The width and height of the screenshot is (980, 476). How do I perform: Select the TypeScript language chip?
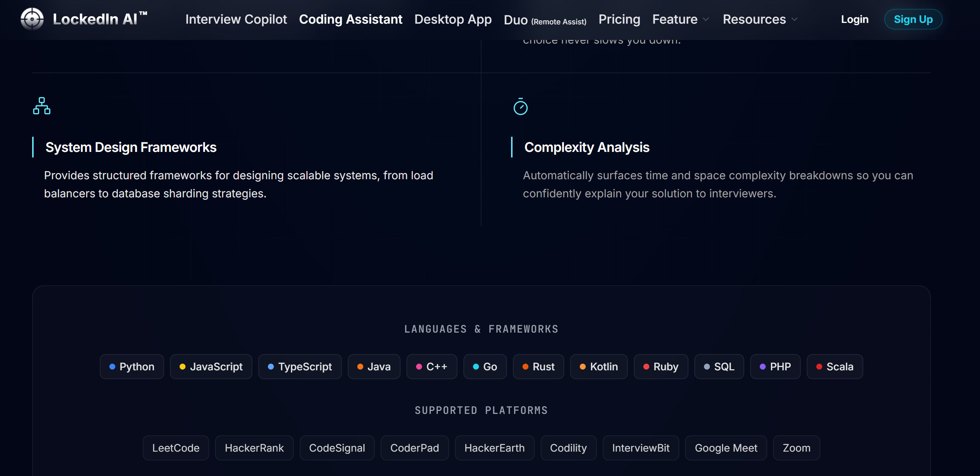point(300,366)
